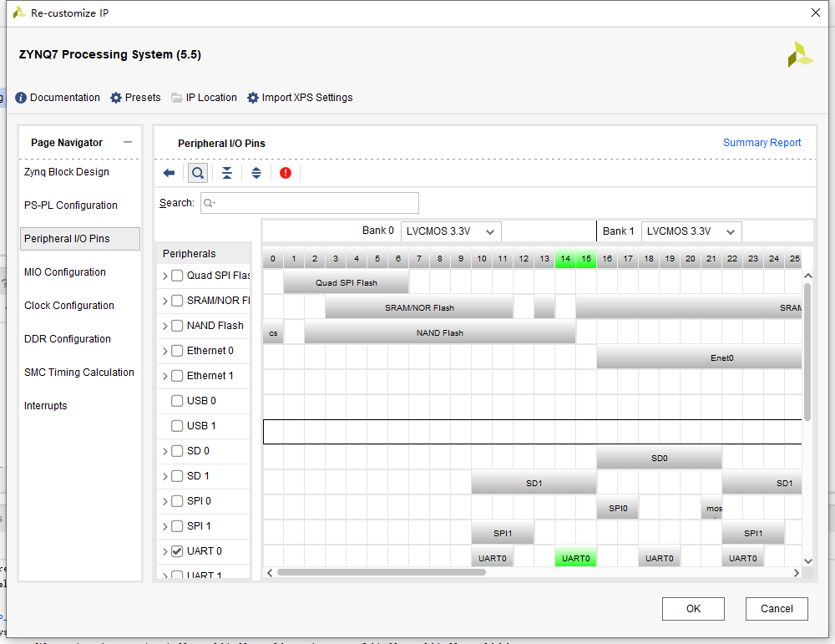835x644 pixels.
Task: Click the vertical scrollbar thumb in pin grid
Action: (x=807, y=352)
